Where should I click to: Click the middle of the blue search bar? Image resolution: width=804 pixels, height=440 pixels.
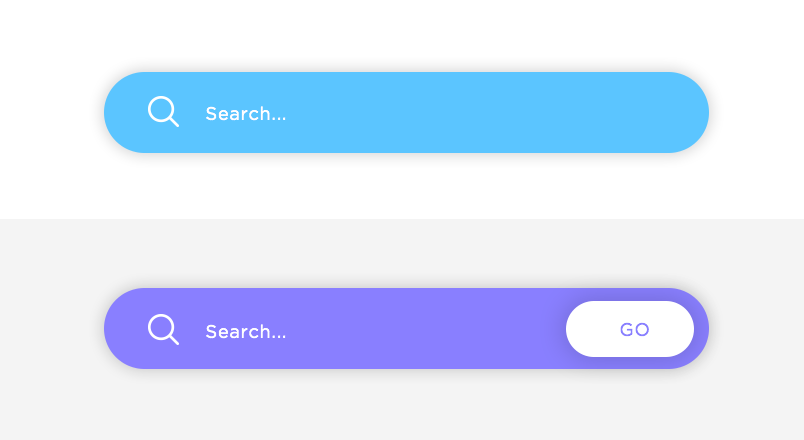[x=406, y=113]
